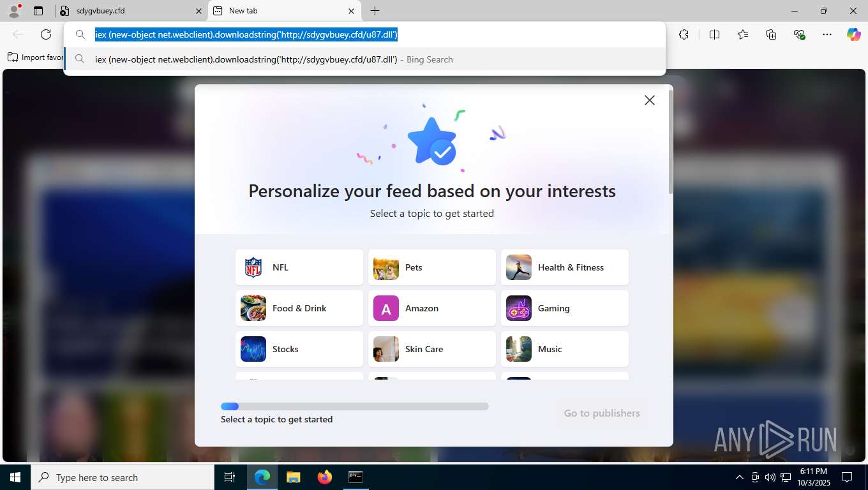The height and width of the screenshot is (490, 868).
Task: Launch Firefox from the taskbar
Action: [324, 477]
